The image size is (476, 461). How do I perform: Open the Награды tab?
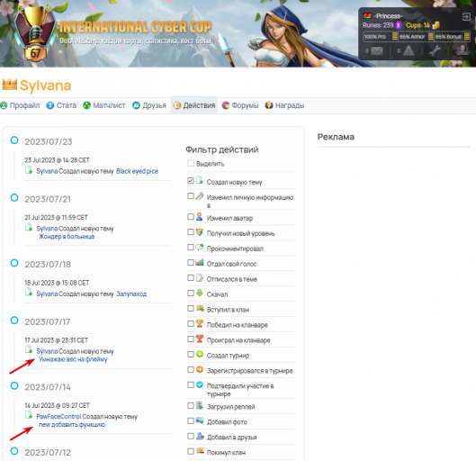coord(284,105)
